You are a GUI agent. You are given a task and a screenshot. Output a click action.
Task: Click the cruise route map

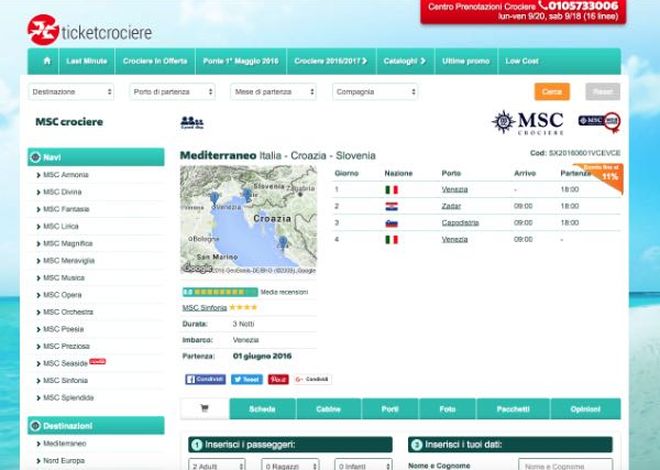click(248, 220)
